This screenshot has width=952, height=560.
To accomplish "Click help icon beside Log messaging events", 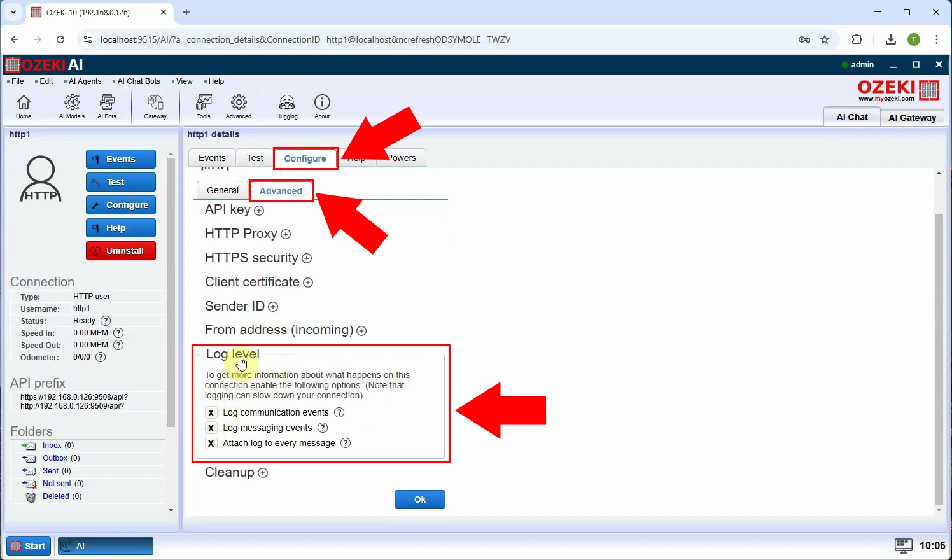I will (x=323, y=428).
